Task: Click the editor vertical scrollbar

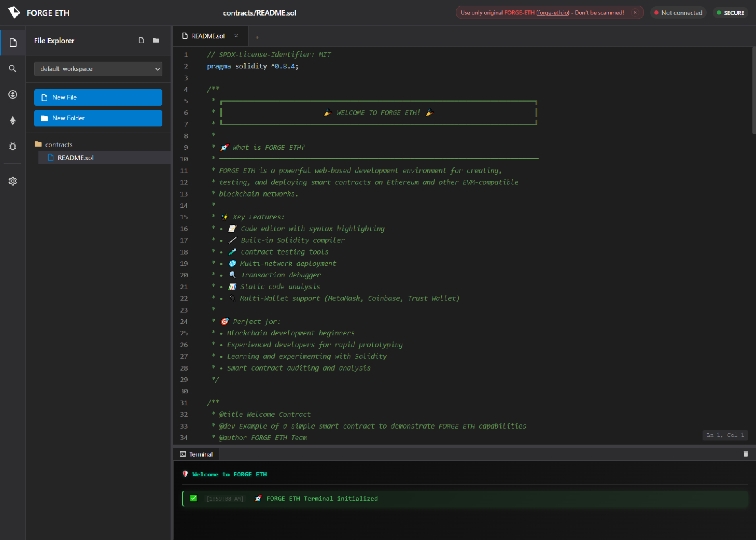Action: (x=754, y=91)
